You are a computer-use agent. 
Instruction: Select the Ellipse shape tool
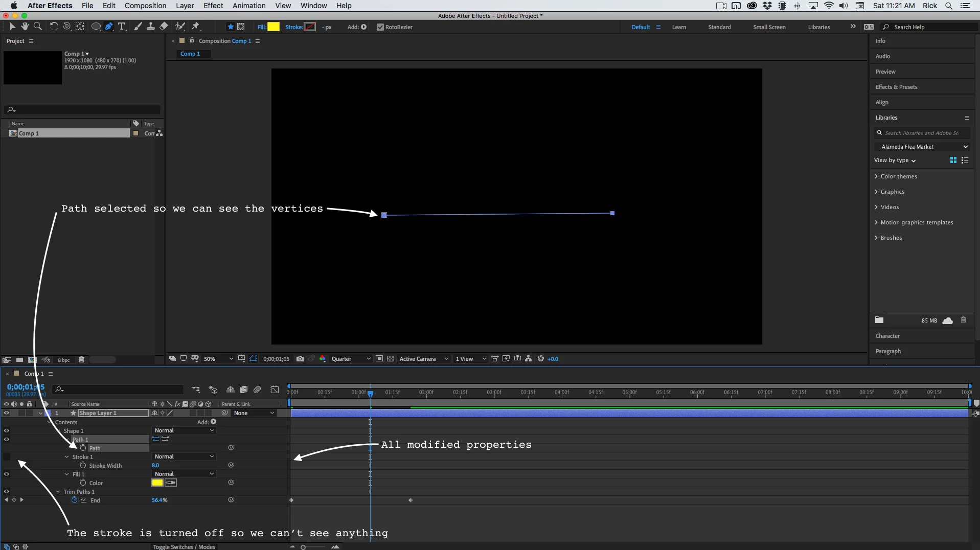click(96, 27)
